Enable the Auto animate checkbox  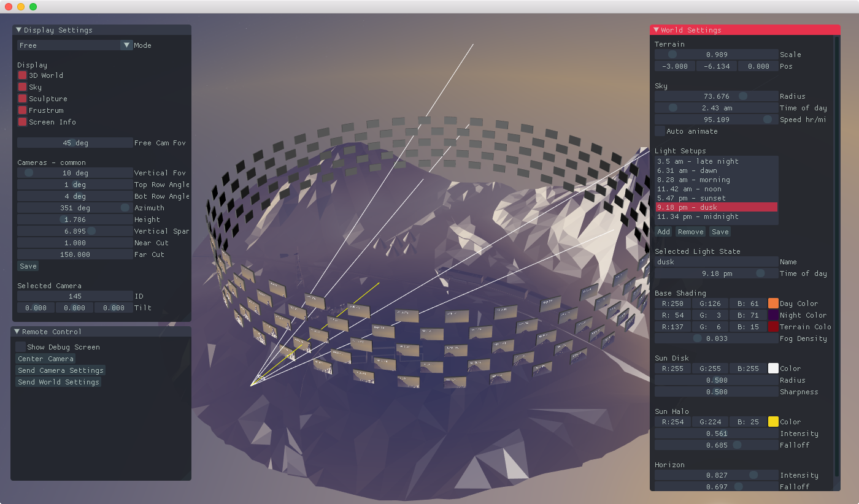click(x=660, y=131)
